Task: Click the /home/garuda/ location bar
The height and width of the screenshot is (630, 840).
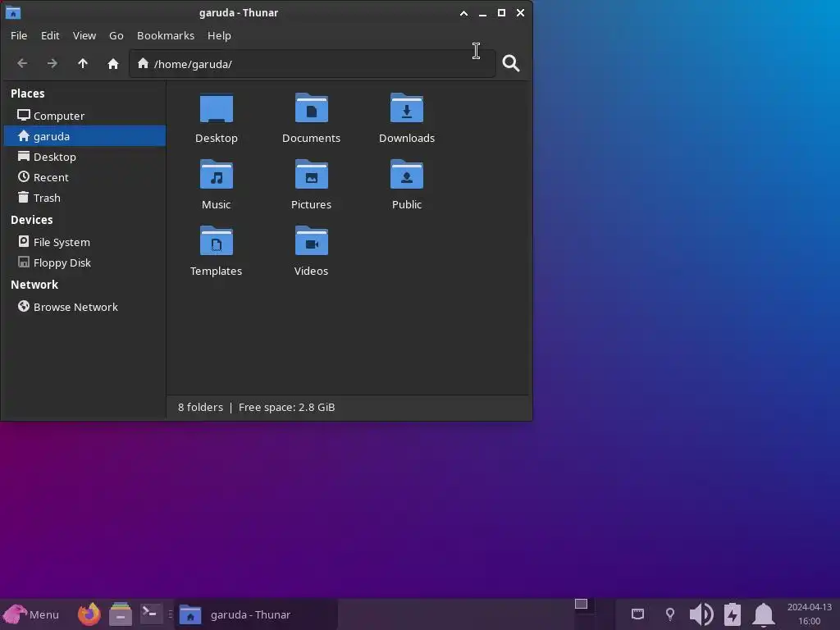Action: [313, 64]
